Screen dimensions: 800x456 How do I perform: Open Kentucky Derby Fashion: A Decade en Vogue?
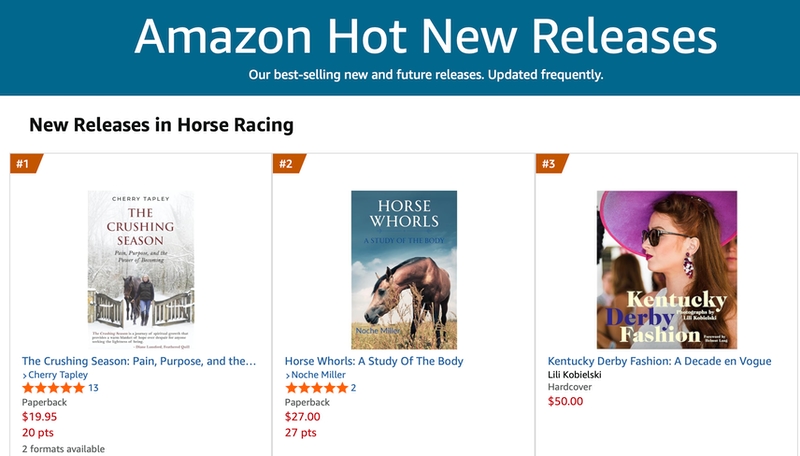point(660,361)
